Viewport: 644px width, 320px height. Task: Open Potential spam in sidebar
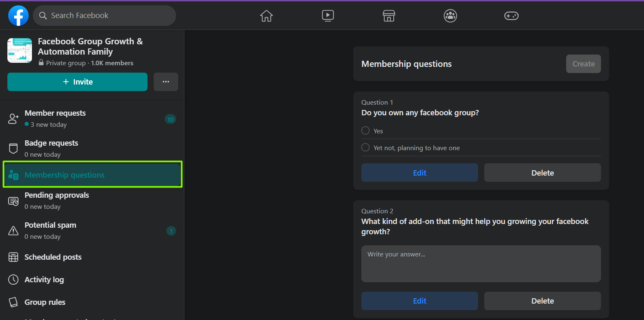[x=92, y=231]
